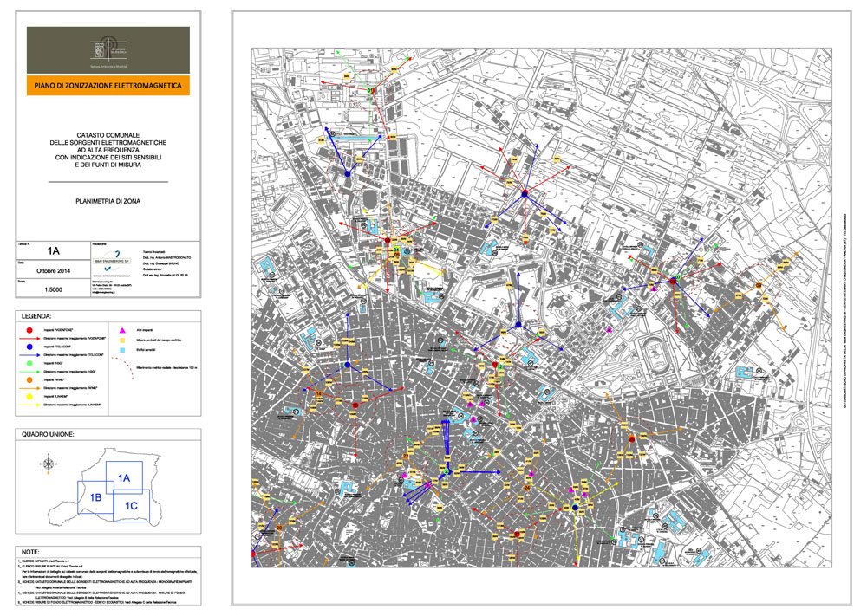This screenshot has height=616, width=867.
Task: Click the 'QUADRO UNIONE:' heading
Action: pos(48,434)
